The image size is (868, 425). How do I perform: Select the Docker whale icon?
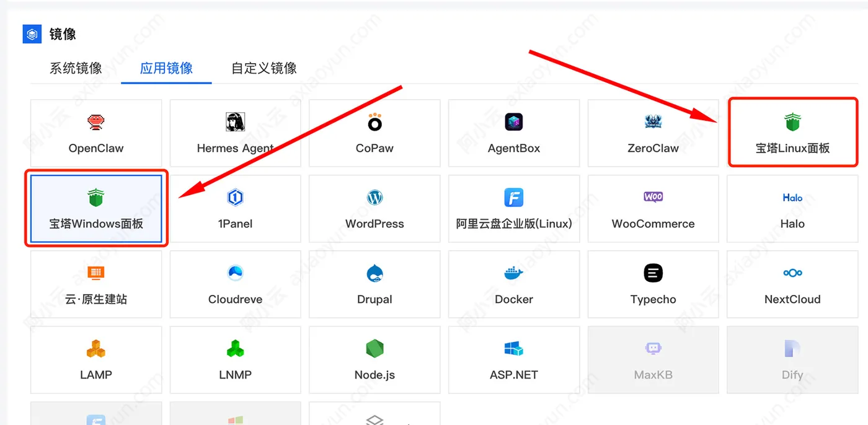point(514,273)
